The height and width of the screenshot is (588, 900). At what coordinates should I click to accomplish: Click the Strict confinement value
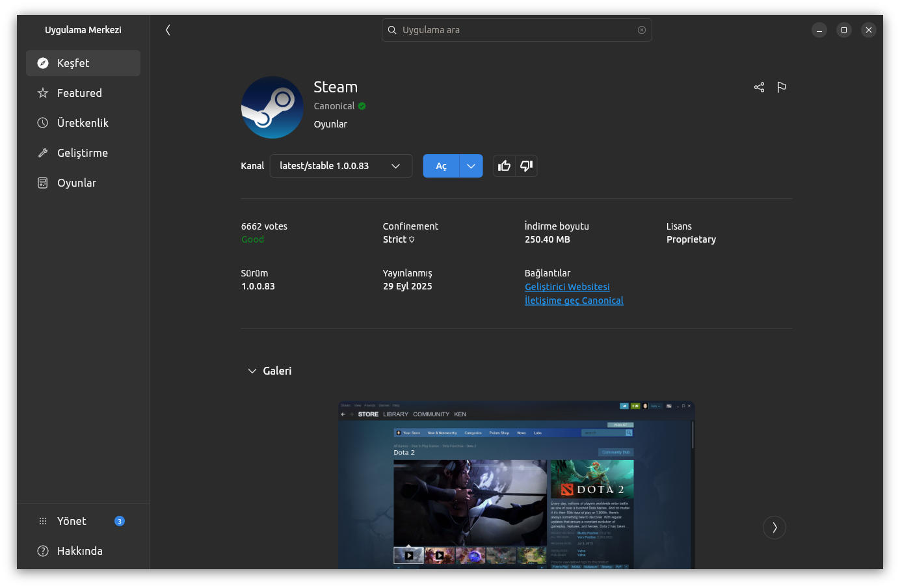(395, 239)
